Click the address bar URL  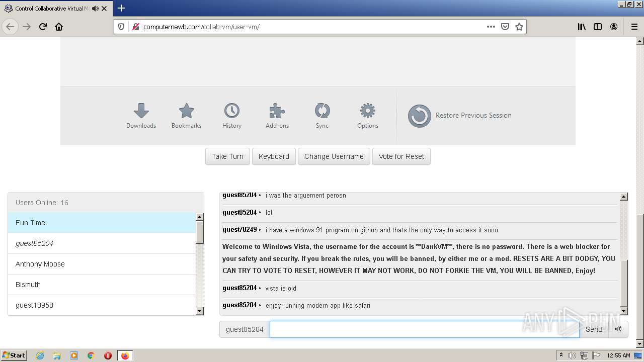(202, 27)
